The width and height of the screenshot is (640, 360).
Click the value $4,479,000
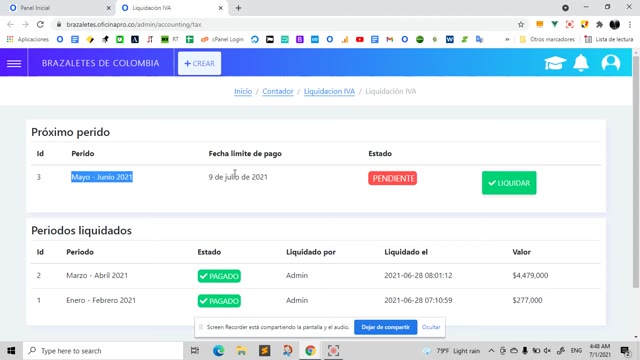coord(530,276)
